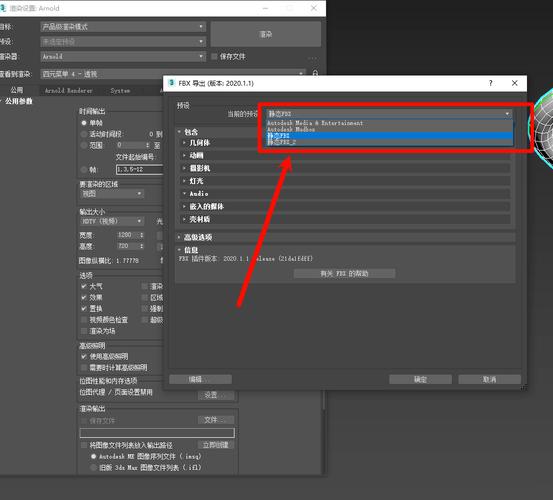
Task: Click the 文件 (Files) button in Render Output
Action: click(x=216, y=420)
